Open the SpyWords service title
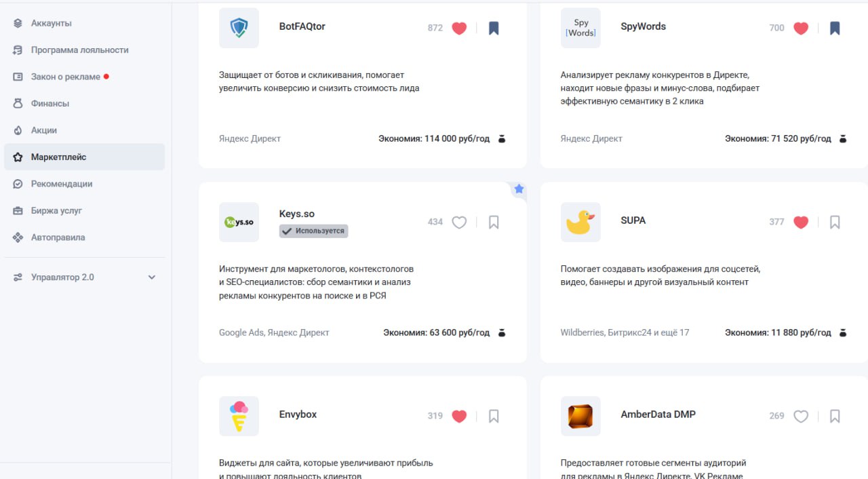Image resolution: width=868 pixels, height=479 pixels. (643, 26)
